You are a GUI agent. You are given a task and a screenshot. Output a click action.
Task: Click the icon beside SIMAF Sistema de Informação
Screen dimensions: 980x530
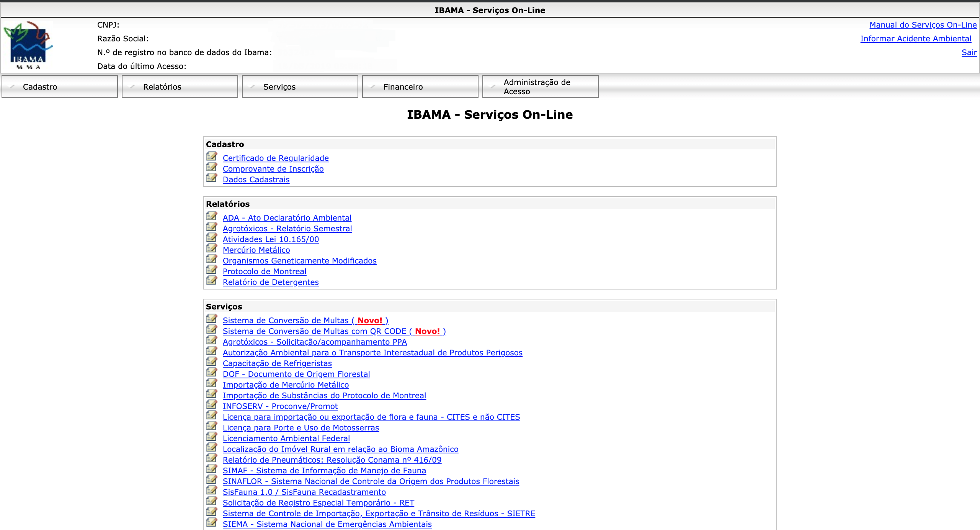coord(212,469)
